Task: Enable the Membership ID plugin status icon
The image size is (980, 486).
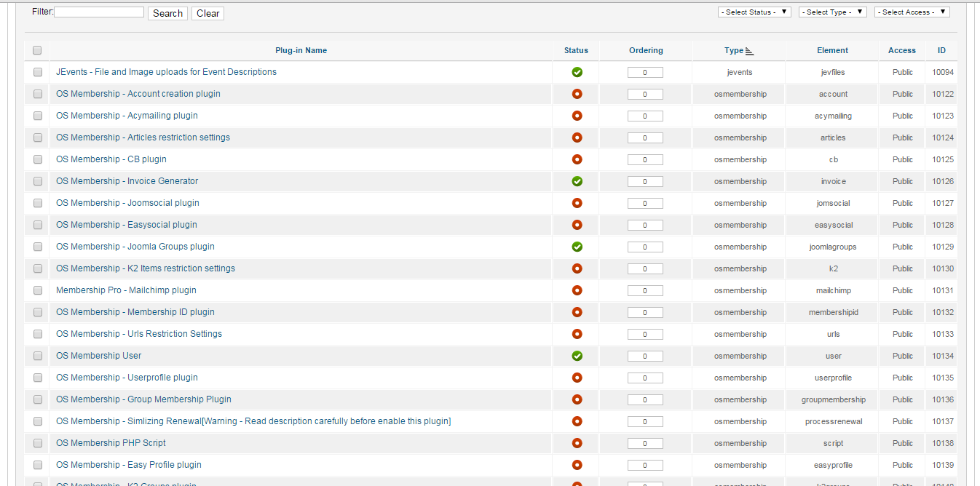Action: point(577,312)
